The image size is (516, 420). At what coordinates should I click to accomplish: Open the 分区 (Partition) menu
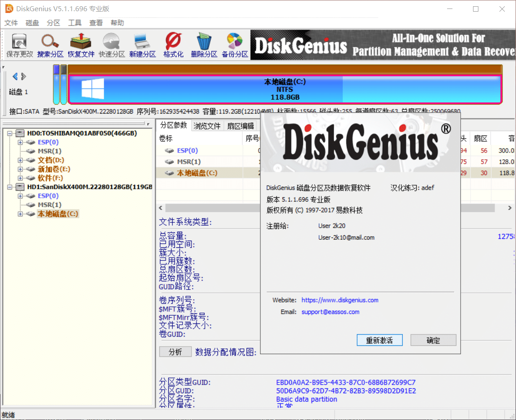point(53,23)
